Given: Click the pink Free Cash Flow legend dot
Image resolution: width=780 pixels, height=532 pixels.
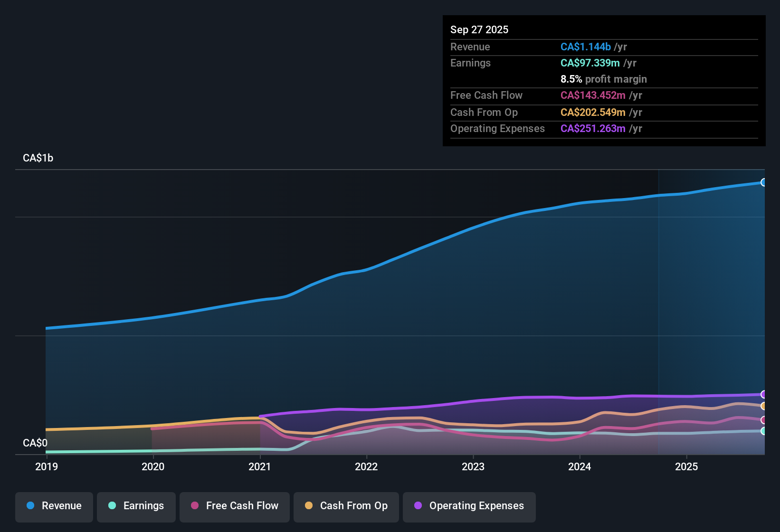Looking at the screenshot, I should click(194, 506).
